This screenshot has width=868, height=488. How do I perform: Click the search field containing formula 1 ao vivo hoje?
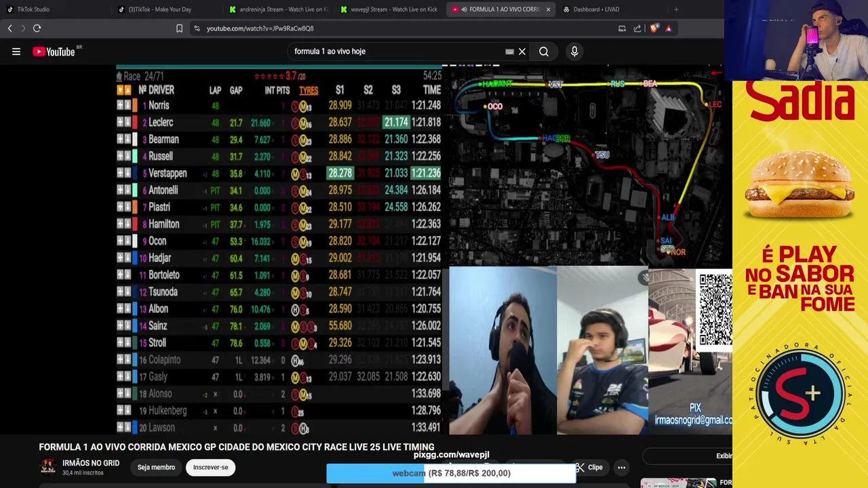tap(397, 52)
